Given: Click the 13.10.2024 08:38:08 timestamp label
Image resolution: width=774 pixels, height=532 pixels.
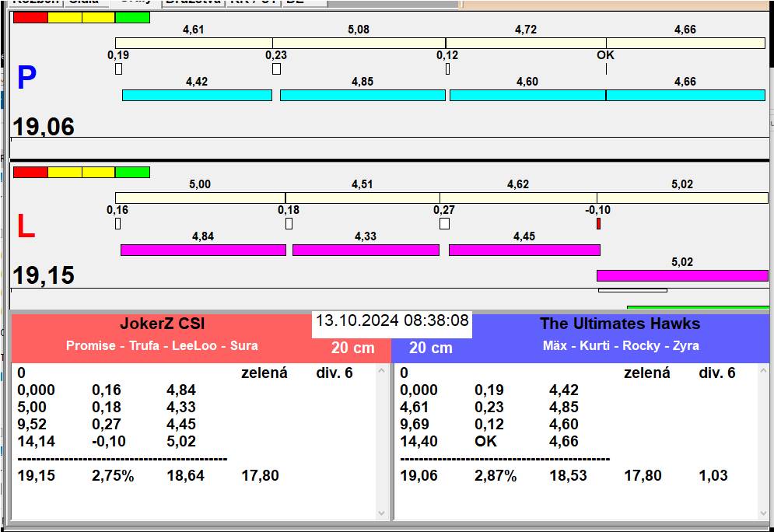Looking at the screenshot, I should (392, 320).
